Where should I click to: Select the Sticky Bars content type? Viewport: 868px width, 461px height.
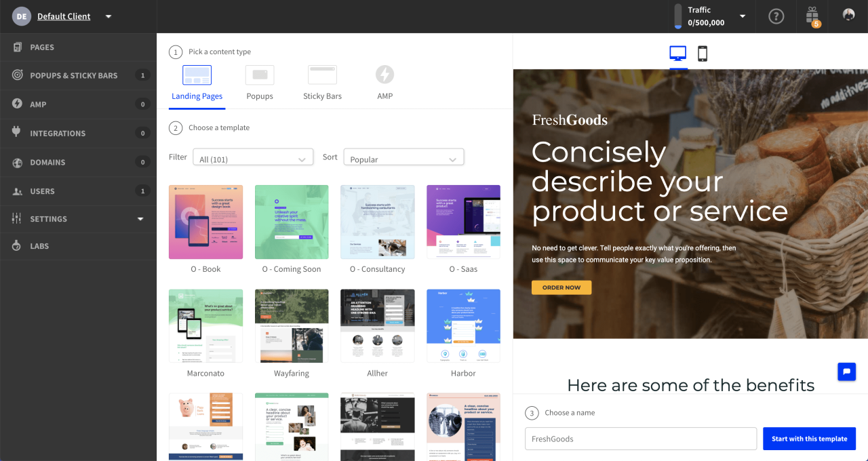[x=322, y=81]
